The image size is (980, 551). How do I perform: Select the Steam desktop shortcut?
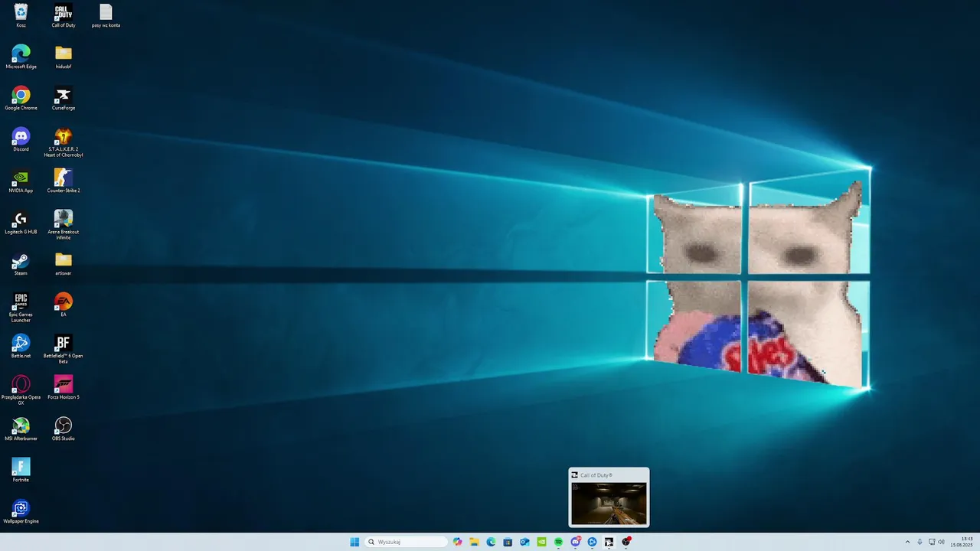point(21,263)
